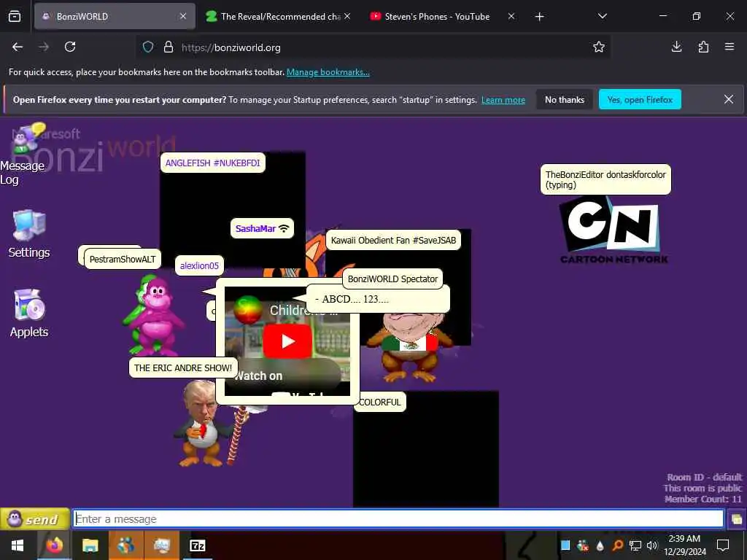The height and width of the screenshot is (560, 747).
Task: Open the volume speaker tray icon
Action: [x=651, y=545]
